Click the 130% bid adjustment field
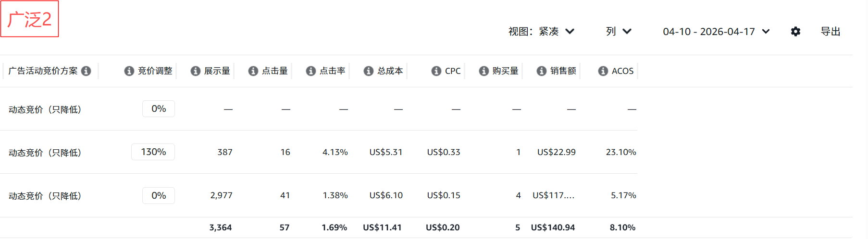This screenshot has height=239, width=868. pos(153,152)
